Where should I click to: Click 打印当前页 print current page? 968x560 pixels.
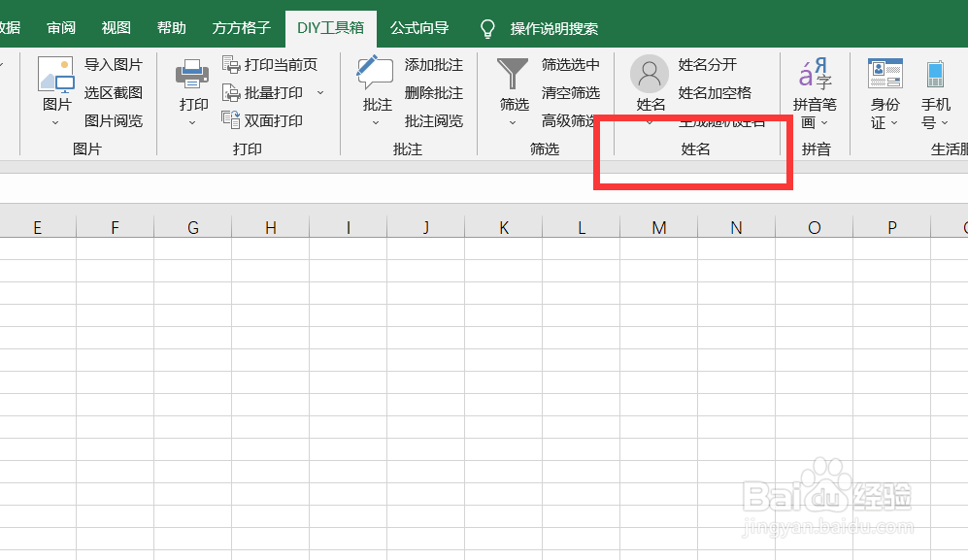(x=270, y=65)
